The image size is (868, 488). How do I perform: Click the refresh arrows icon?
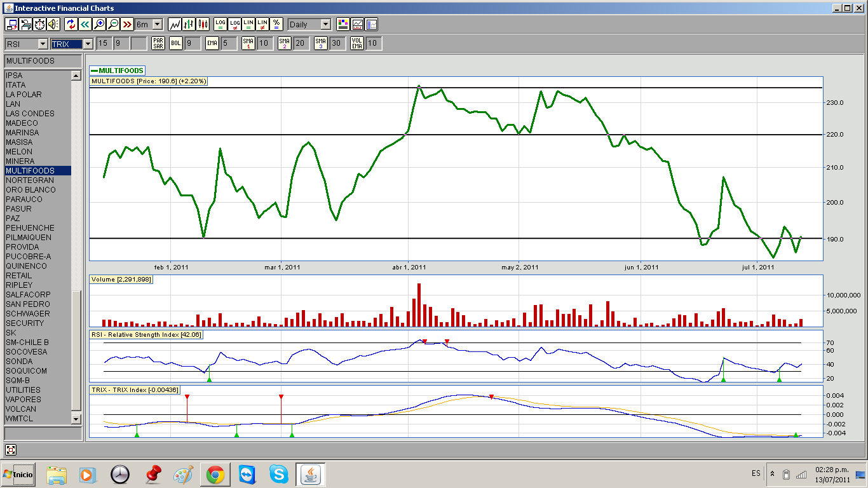coord(71,24)
